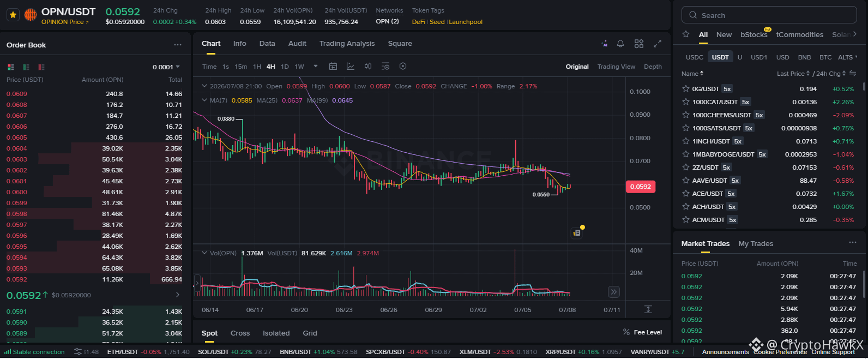The width and height of the screenshot is (868, 359).
Task: Open the AI chart assistant icon
Action: click(x=604, y=44)
